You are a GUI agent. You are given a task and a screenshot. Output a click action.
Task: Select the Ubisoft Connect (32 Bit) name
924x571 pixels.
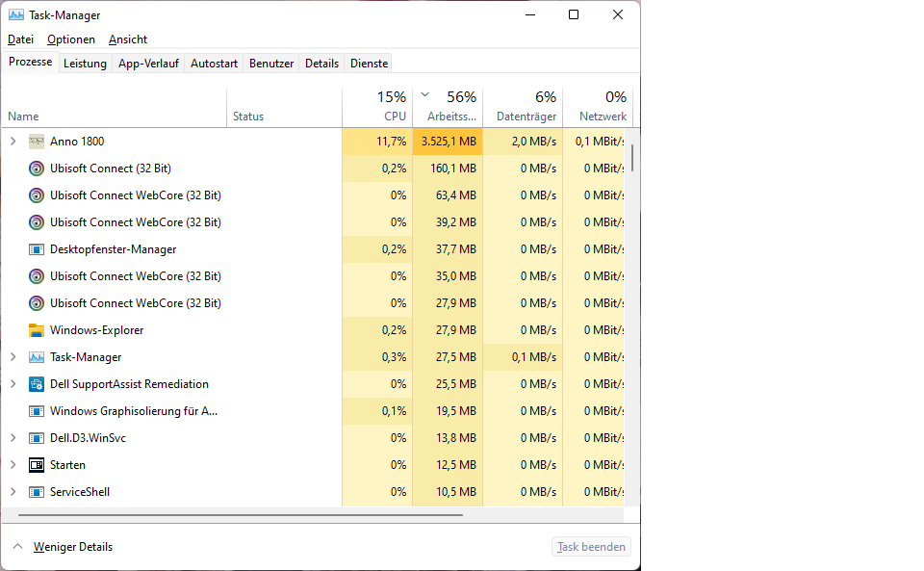click(x=111, y=169)
